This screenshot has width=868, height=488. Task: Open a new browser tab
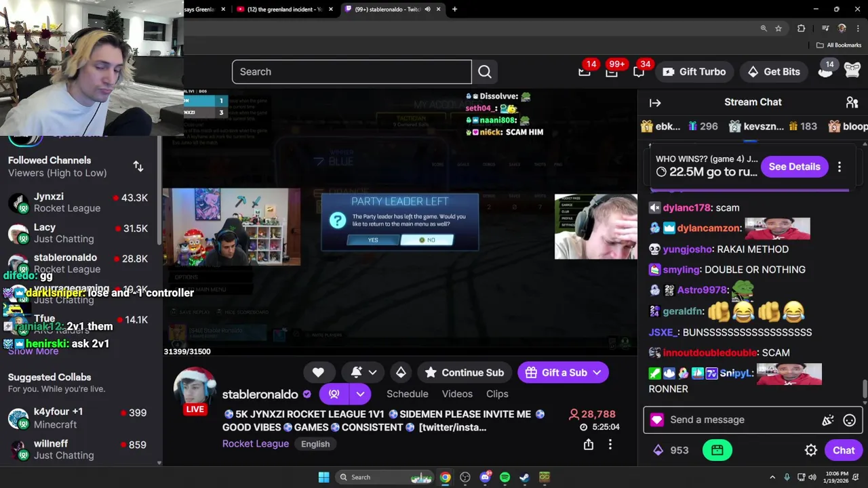[x=454, y=9]
